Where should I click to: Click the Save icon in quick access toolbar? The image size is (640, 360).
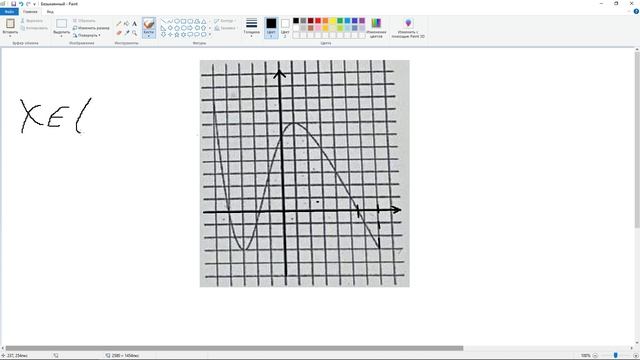[x=13, y=4]
